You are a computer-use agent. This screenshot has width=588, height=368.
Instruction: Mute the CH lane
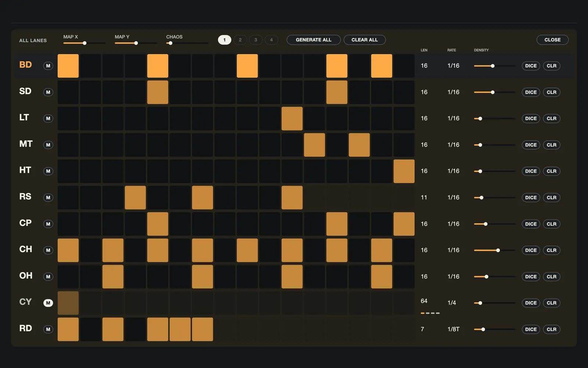tap(48, 250)
